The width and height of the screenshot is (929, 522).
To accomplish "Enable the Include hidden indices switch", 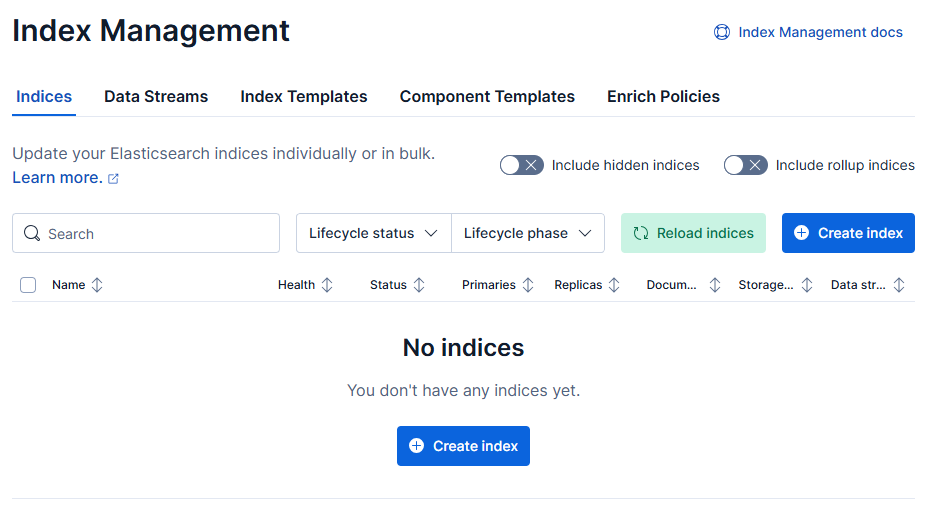I will 521,165.
